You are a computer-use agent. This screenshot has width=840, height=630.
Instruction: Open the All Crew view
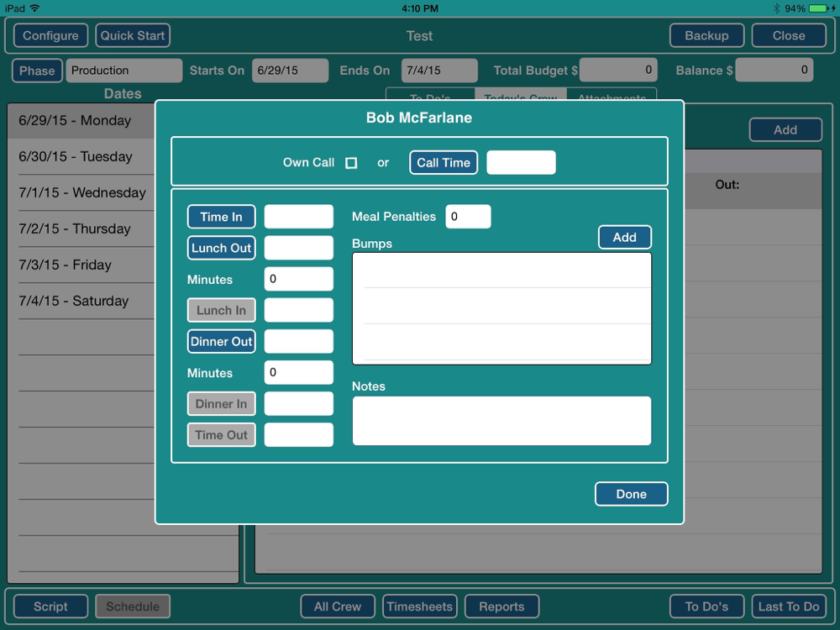[338, 606]
